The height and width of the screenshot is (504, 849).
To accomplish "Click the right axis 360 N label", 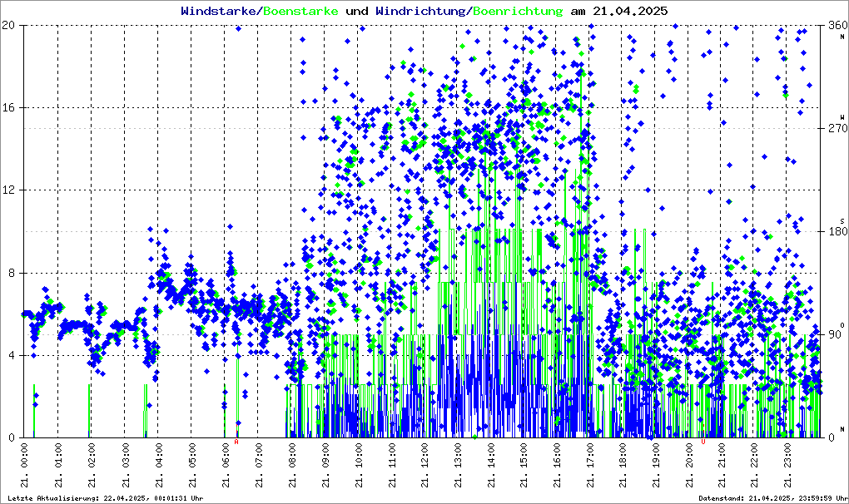I will pos(835,27).
